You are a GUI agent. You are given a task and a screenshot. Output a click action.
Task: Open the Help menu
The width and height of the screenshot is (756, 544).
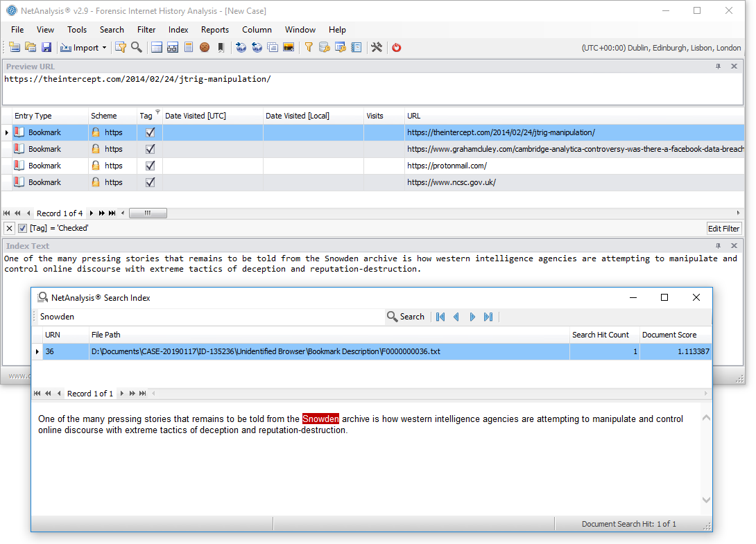(337, 30)
